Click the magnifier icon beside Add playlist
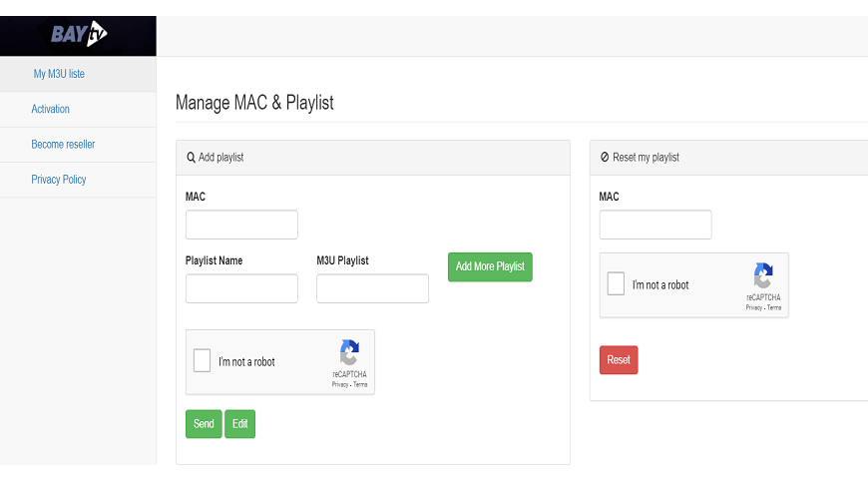This screenshot has height=481, width=868. (x=191, y=158)
